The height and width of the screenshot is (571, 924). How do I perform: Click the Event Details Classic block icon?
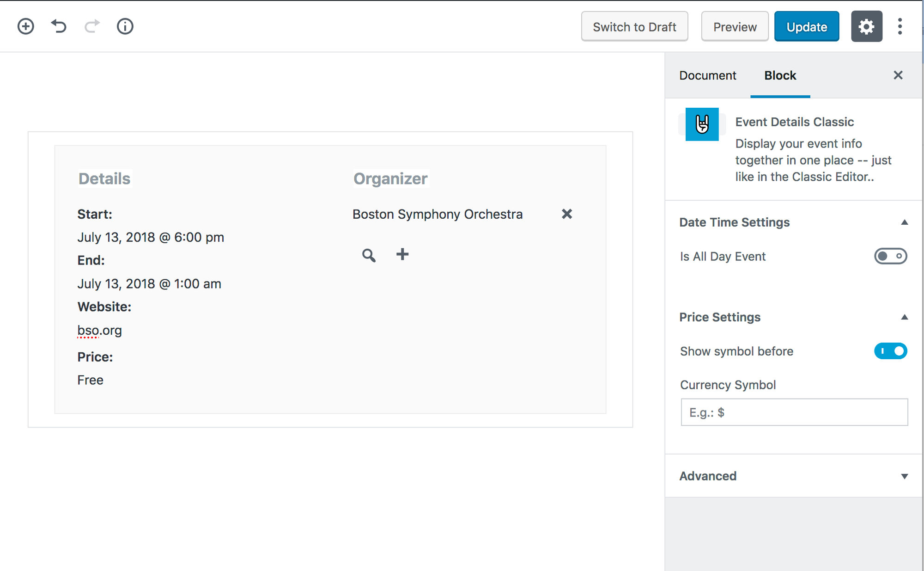click(x=702, y=124)
